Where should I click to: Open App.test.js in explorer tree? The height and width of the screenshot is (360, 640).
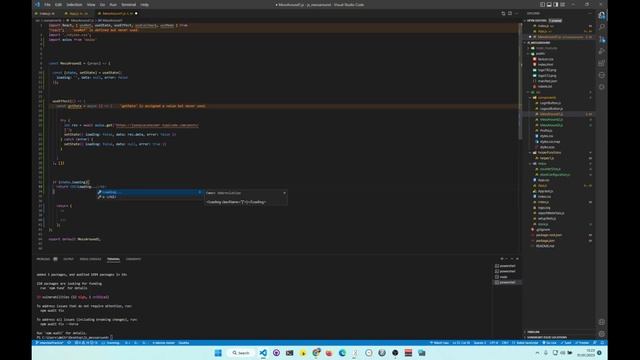tap(545, 191)
